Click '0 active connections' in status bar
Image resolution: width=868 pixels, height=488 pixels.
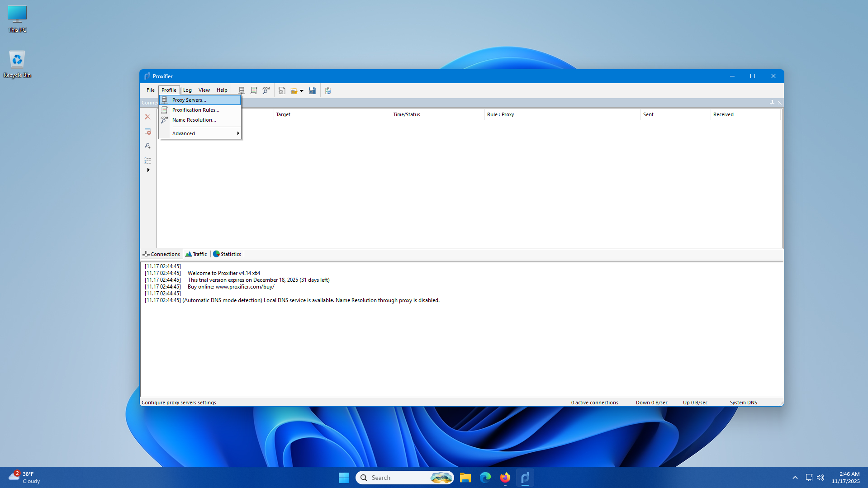[x=594, y=403]
